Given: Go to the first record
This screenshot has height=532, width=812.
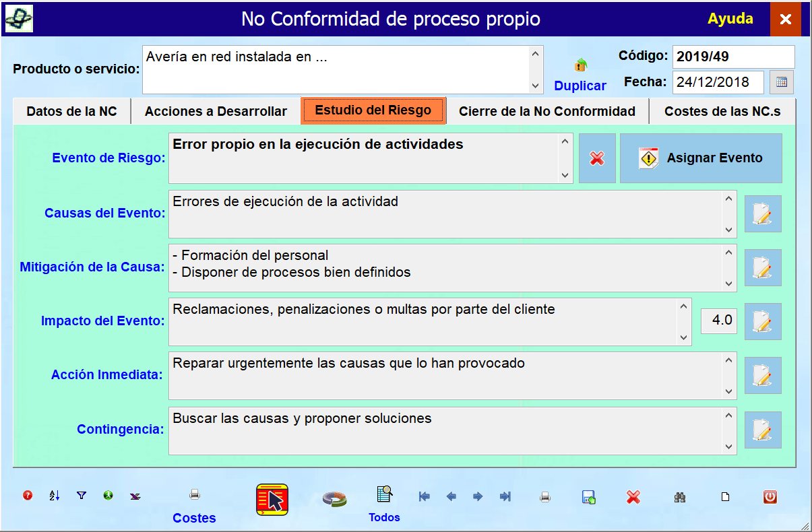Looking at the screenshot, I should coord(425,497).
